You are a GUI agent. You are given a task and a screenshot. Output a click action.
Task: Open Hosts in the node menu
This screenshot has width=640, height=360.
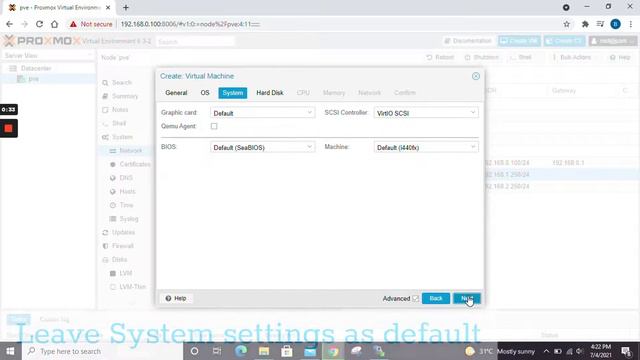coord(127,191)
